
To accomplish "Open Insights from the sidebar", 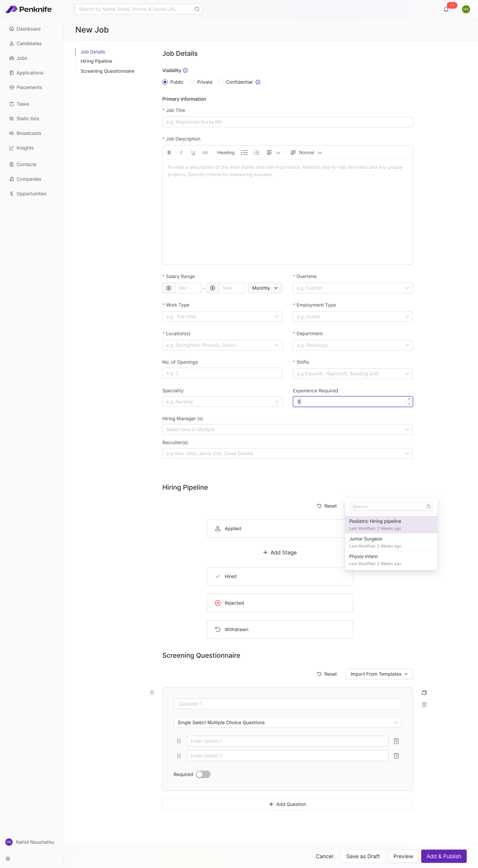I will pos(22,148).
